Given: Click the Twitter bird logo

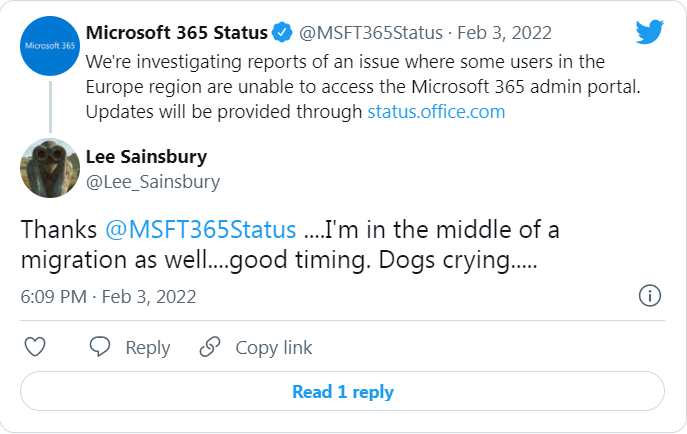Looking at the screenshot, I should (649, 34).
